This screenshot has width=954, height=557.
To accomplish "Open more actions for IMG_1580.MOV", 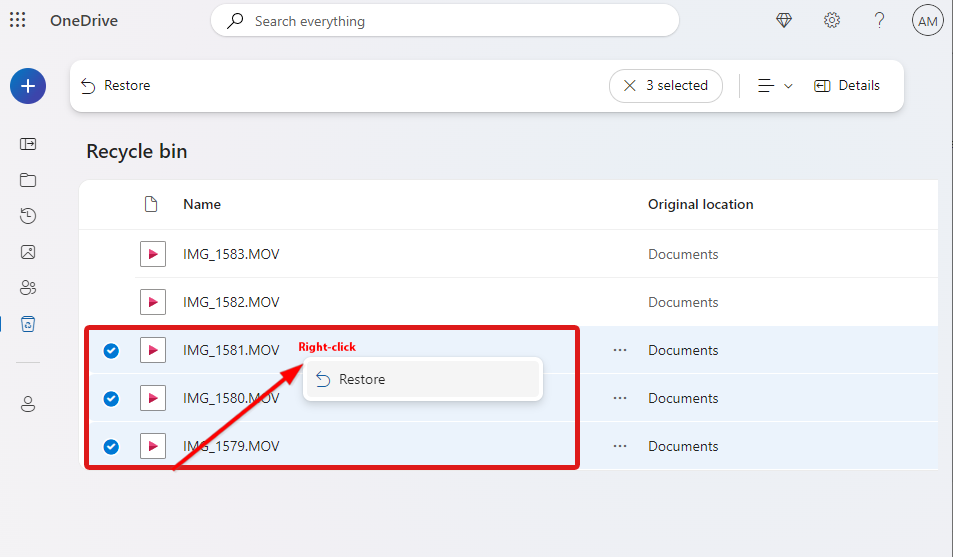I will 619,398.
